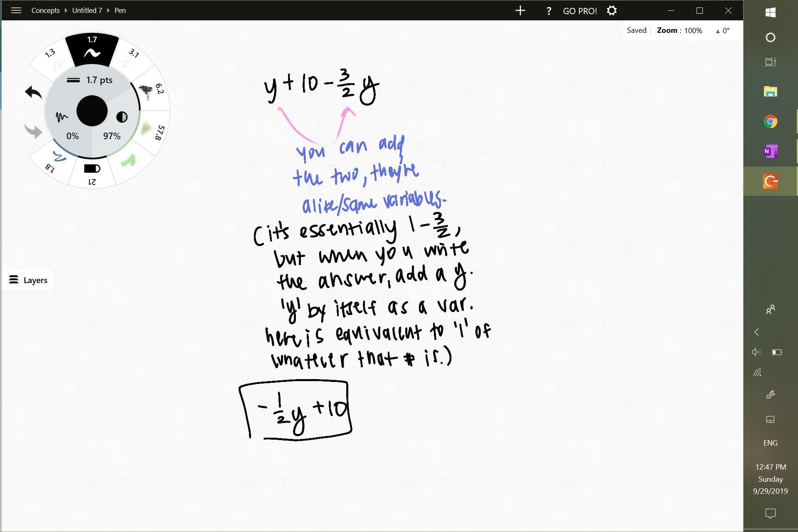Open the Layers panel

click(28, 280)
